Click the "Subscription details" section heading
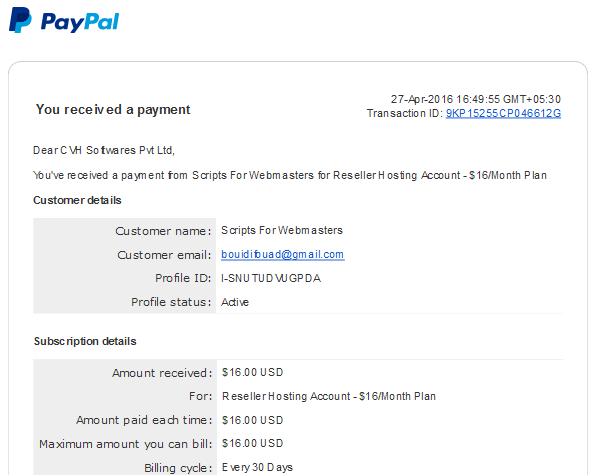The image size is (603, 475). 85,341
